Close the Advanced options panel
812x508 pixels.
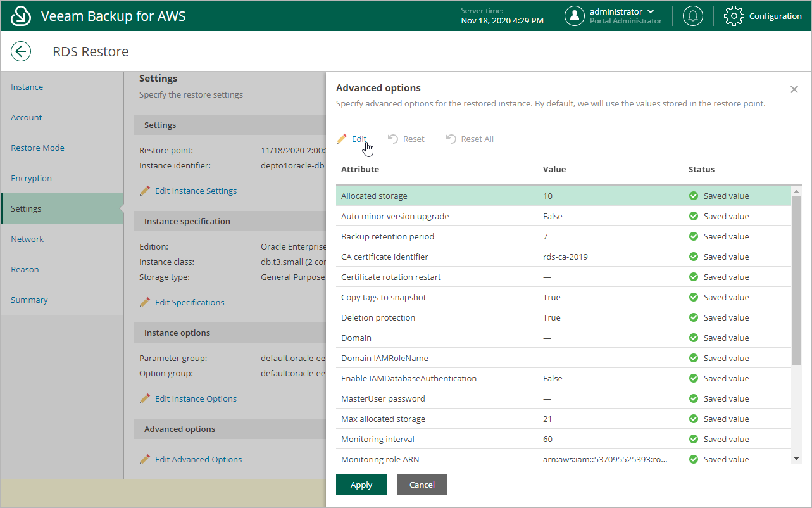[x=794, y=89]
